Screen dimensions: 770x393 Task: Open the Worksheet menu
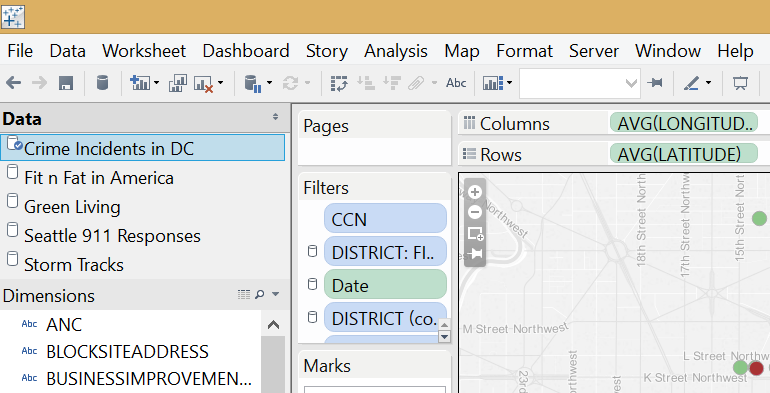click(x=144, y=51)
